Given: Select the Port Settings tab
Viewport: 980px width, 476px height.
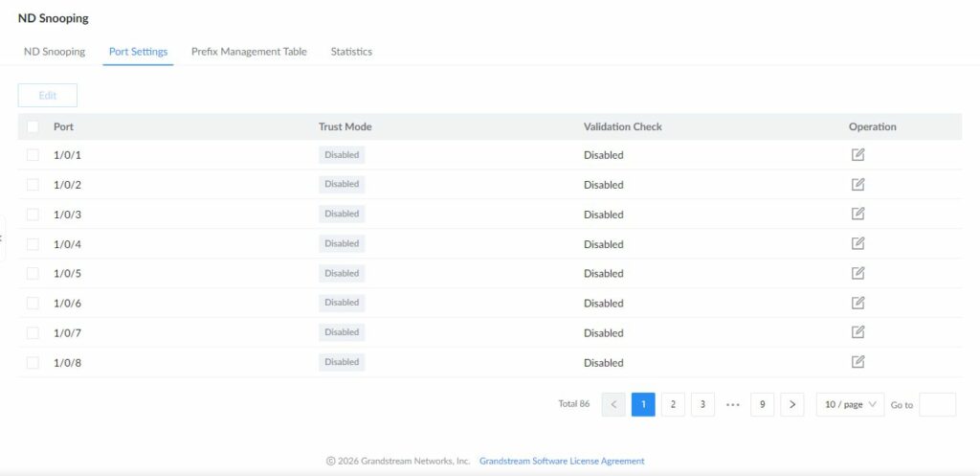Looking at the screenshot, I should 138,52.
